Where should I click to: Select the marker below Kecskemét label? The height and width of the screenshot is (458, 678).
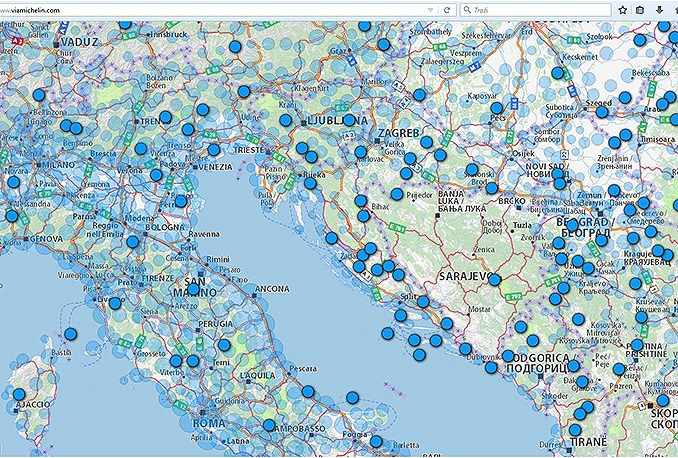tap(557, 73)
